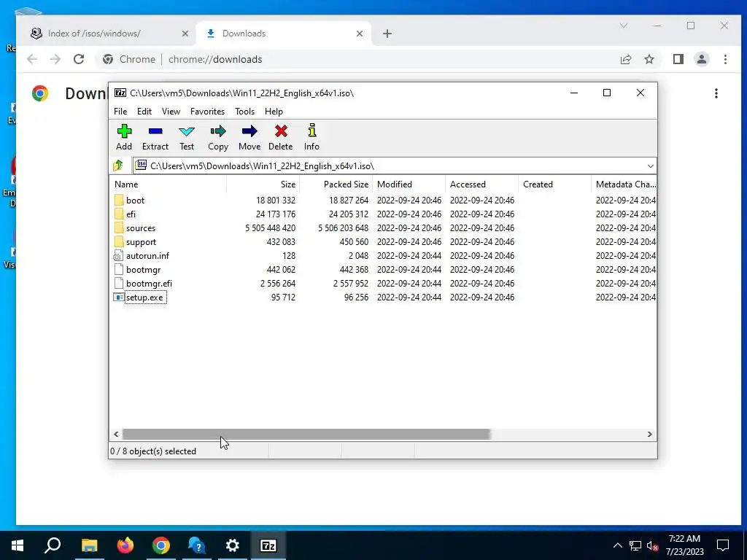Select the boot folder icon
Image resolution: width=747 pixels, height=560 pixels.
click(119, 200)
